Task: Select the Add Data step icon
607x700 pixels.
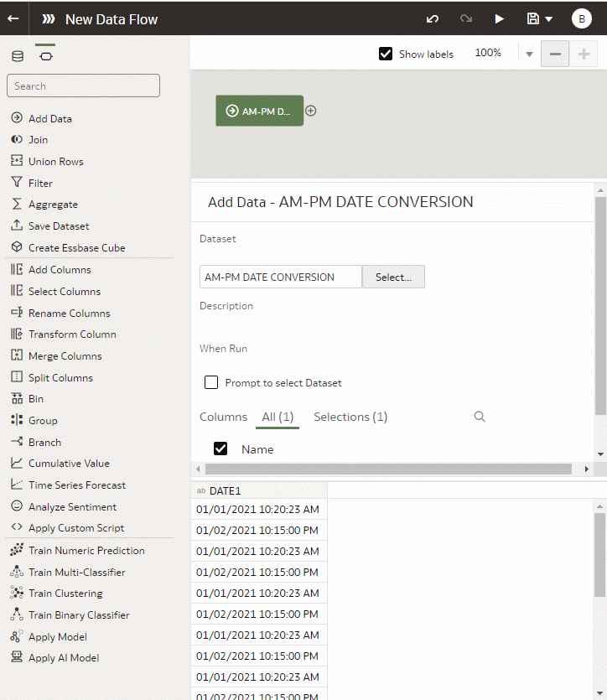Action: tap(17, 118)
